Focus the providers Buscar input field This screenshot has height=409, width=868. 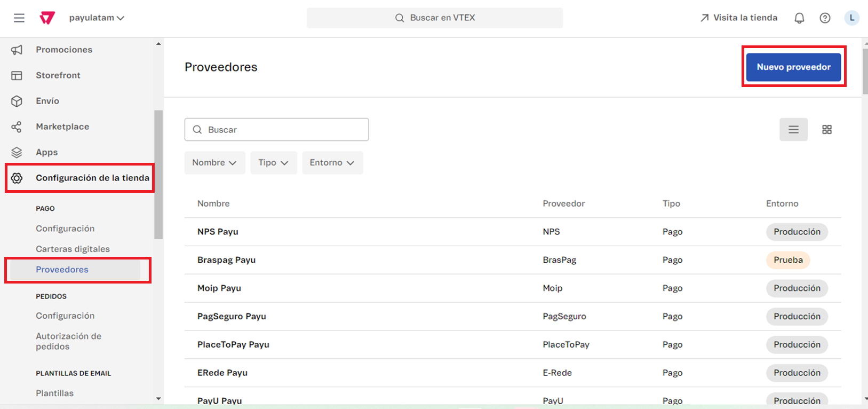click(x=276, y=130)
